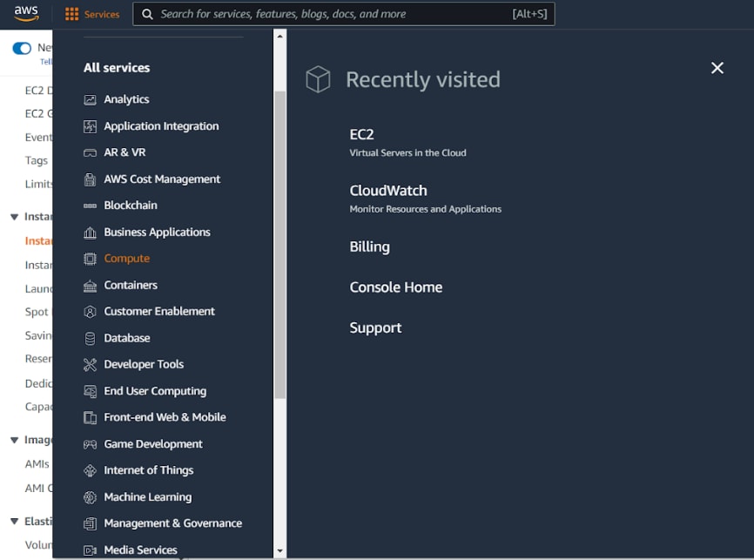754x560 pixels.
Task: Click the services list scrollbar thumb
Action: [279, 245]
